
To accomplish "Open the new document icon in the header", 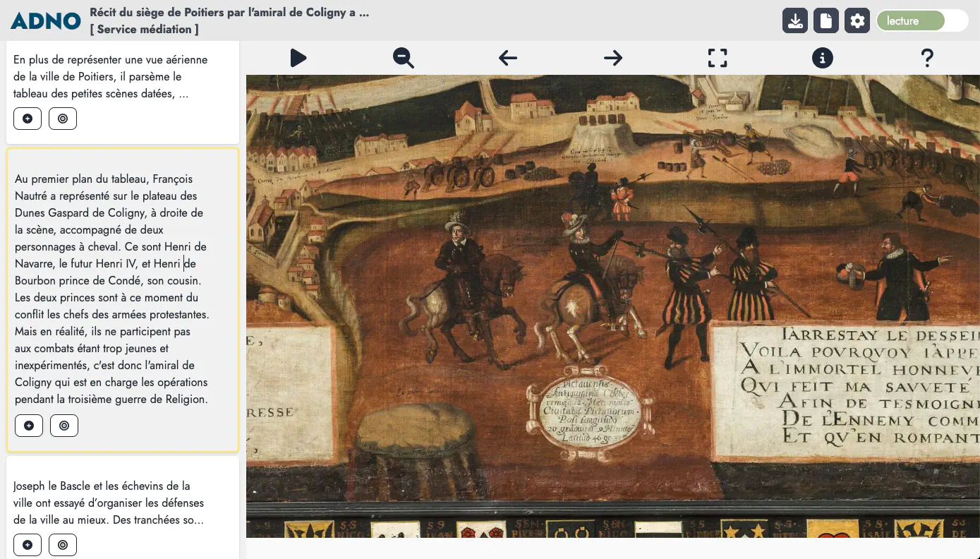I will (826, 20).
